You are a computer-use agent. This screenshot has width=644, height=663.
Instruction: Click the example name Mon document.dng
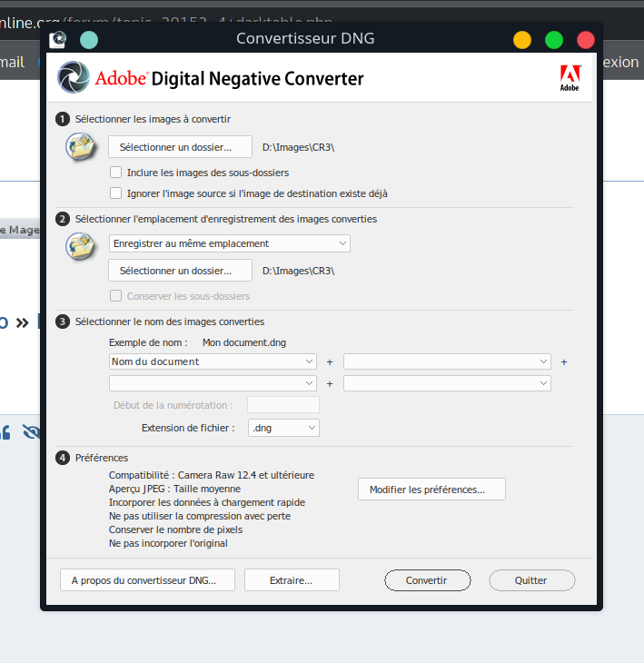point(244,342)
